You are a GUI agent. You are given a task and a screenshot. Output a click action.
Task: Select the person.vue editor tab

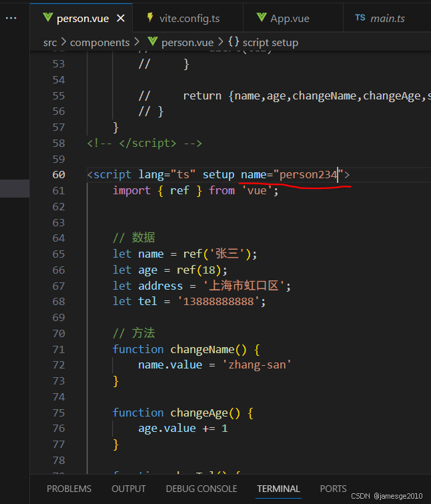pyautogui.click(x=81, y=18)
